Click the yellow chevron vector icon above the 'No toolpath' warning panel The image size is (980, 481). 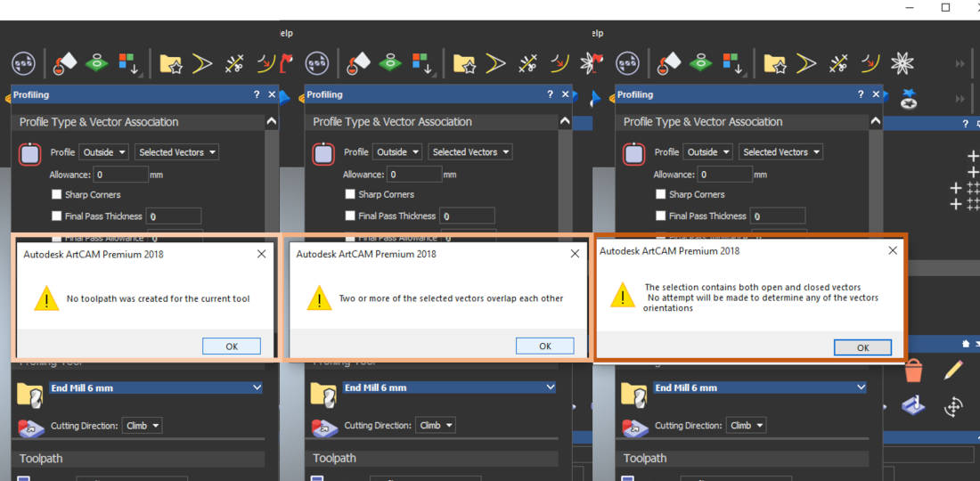tap(202, 63)
